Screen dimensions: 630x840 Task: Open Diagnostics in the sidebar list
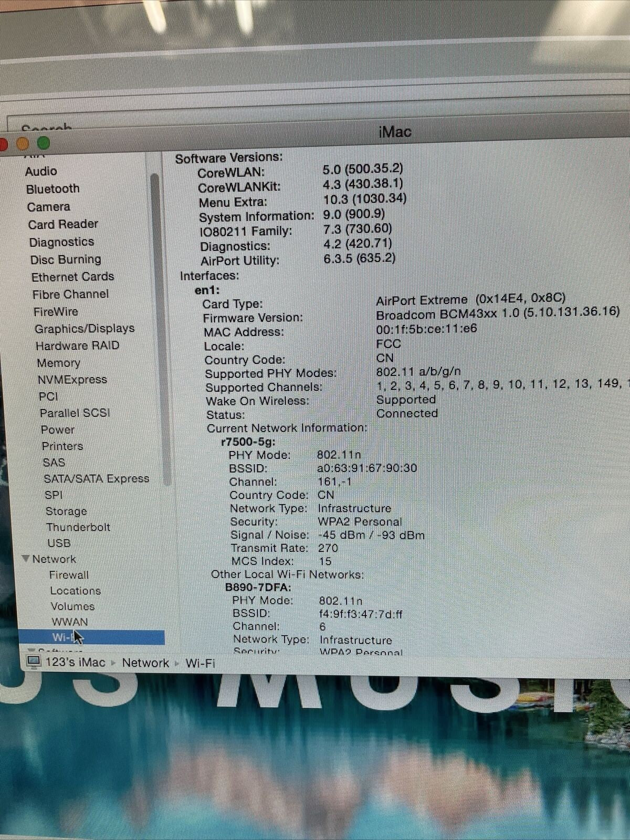[61, 242]
